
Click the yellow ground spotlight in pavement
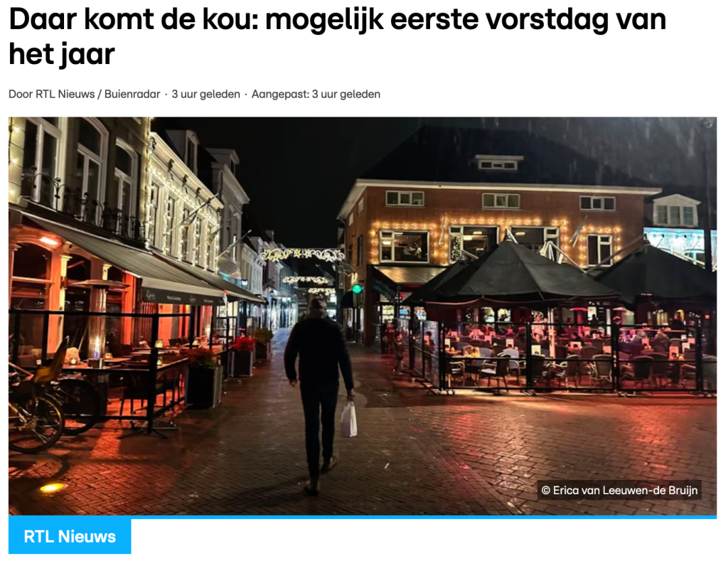[x=53, y=487]
